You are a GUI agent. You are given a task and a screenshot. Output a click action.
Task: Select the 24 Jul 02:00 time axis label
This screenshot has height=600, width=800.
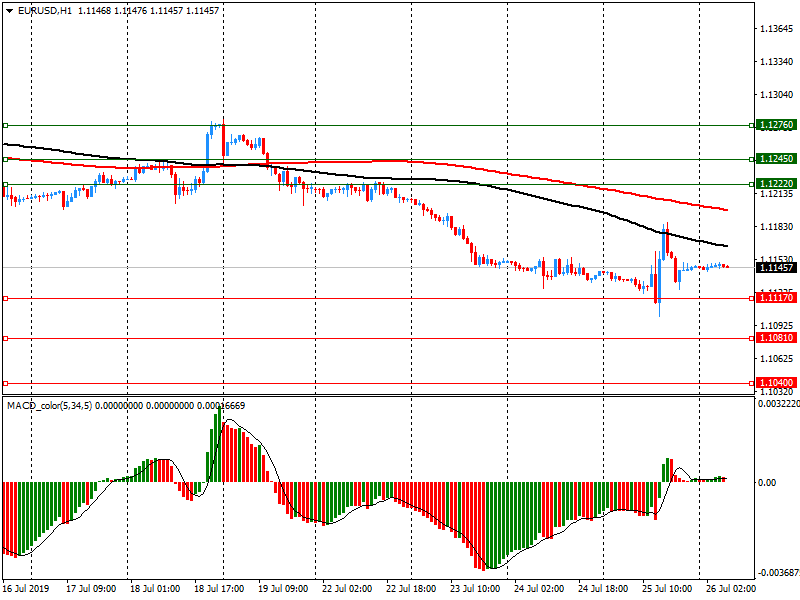pyautogui.click(x=539, y=589)
